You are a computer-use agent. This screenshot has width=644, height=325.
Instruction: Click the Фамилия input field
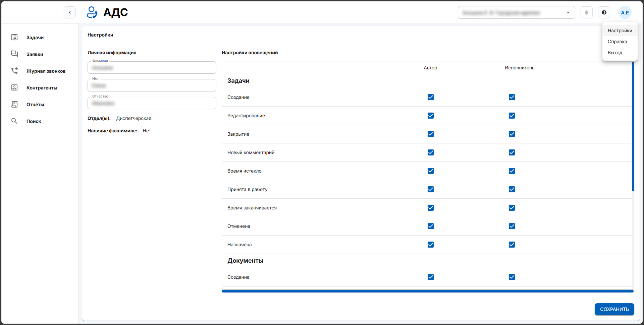(x=152, y=68)
